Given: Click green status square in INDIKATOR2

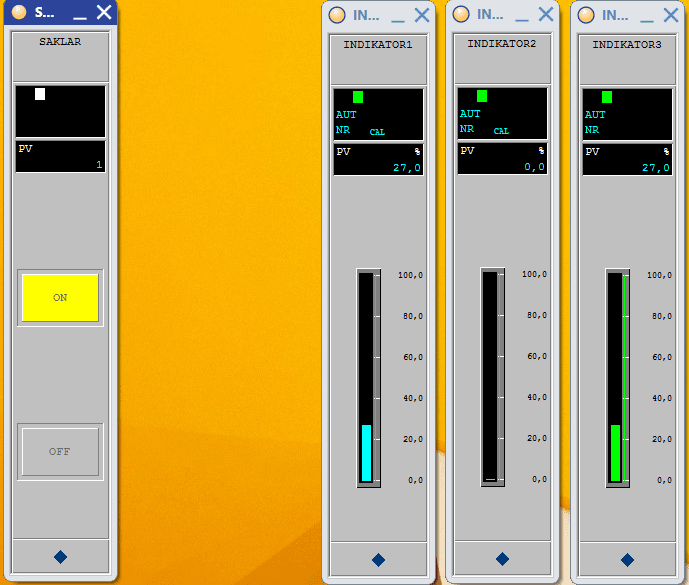Looking at the screenshot, I should pyautogui.click(x=482, y=96).
